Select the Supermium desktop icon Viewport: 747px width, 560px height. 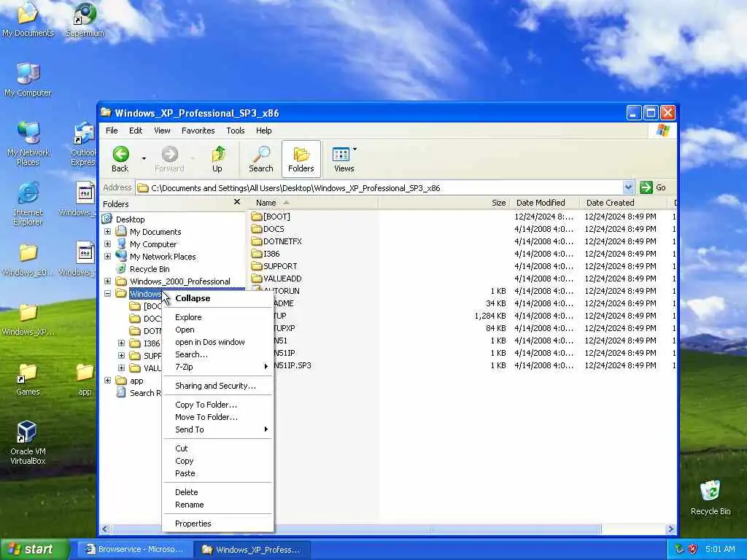click(x=85, y=20)
